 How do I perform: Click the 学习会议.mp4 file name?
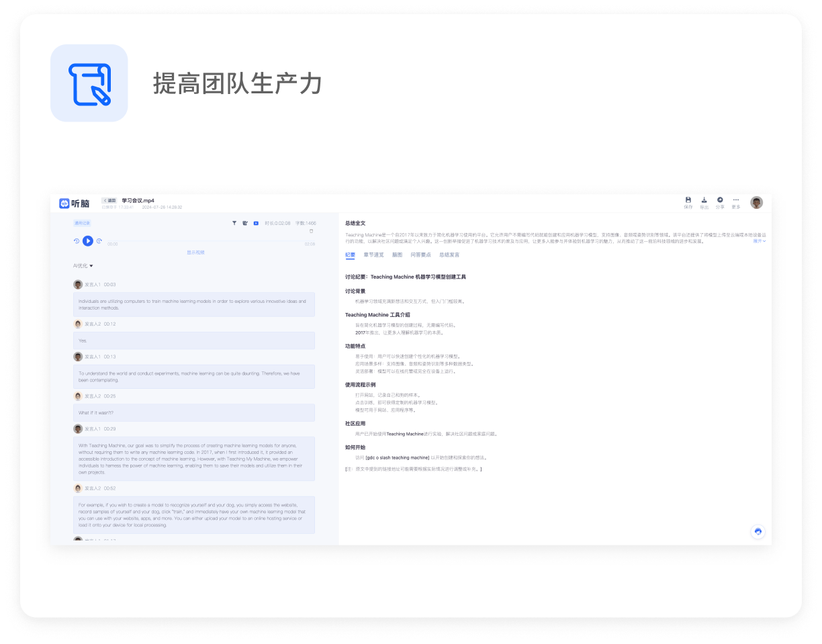point(138,200)
